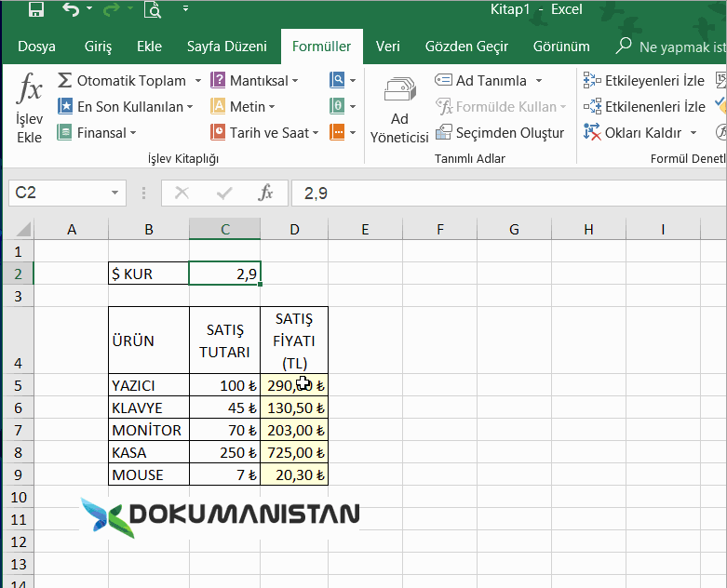This screenshot has height=588, width=727.
Task: Select the MOUSE cell
Action: coord(149,474)
